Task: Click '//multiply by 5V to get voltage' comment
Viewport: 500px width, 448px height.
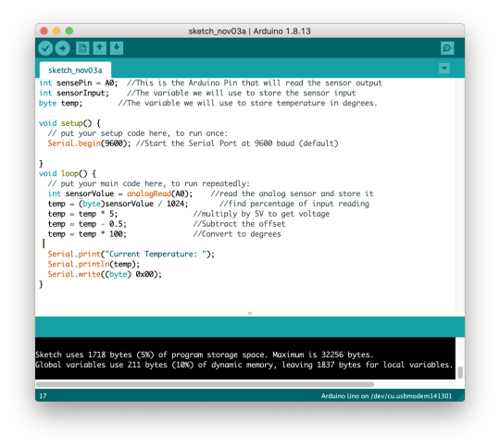Action: pos(261,214)
